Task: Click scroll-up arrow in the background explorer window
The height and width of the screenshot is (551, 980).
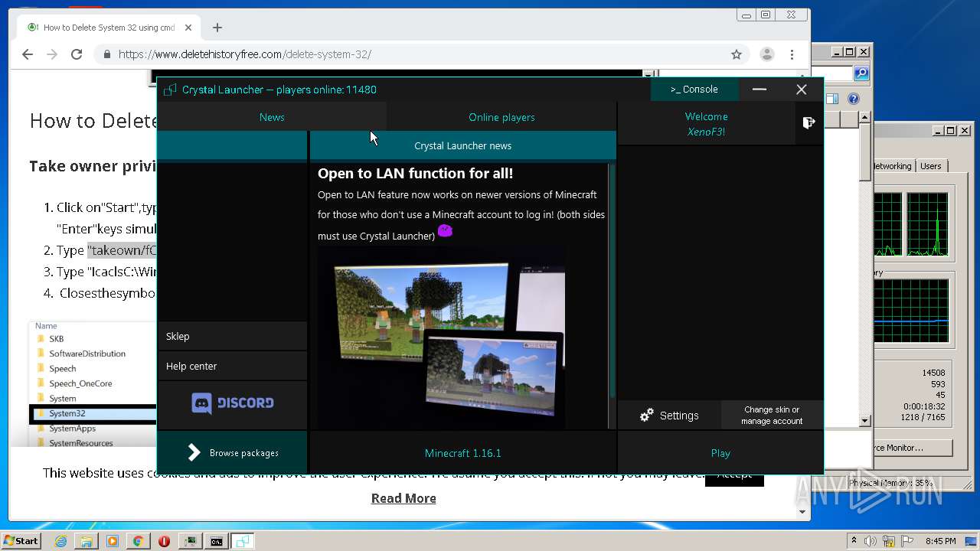Action: (x=865, y=117)
